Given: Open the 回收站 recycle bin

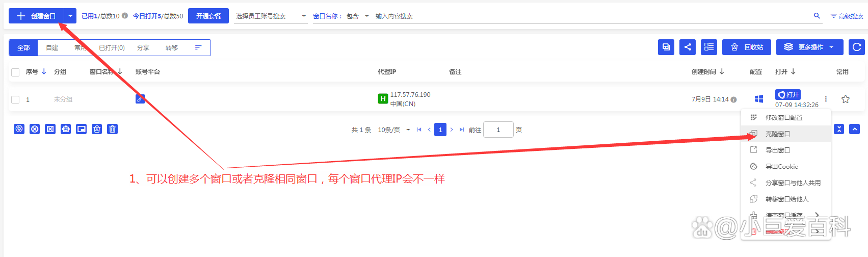Looking at the screenshot, I should coord(747,47).
